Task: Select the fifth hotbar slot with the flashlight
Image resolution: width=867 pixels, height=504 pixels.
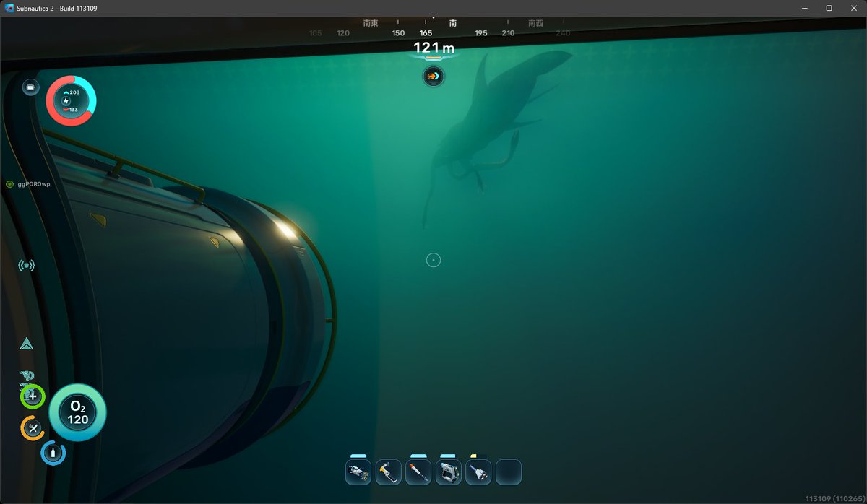Action: 478,472
